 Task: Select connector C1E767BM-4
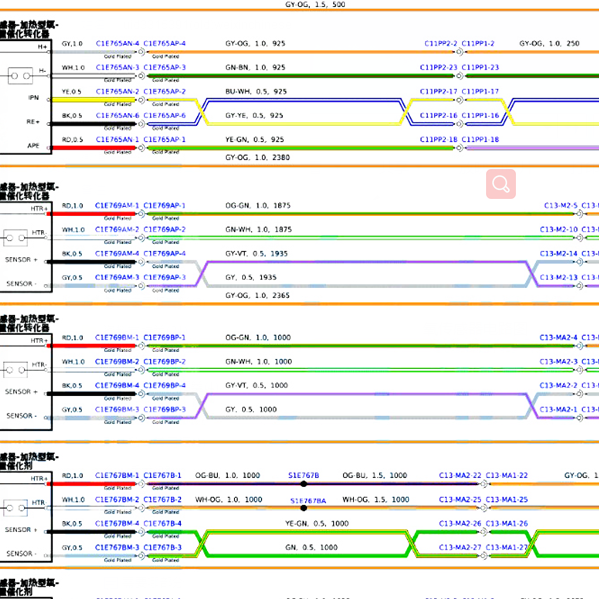(117, 523)
